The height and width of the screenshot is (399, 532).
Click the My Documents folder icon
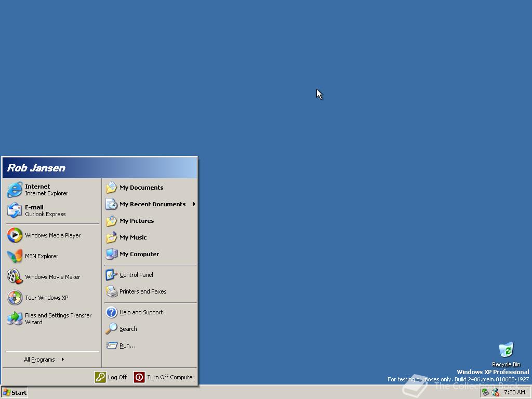coord(111,187)
